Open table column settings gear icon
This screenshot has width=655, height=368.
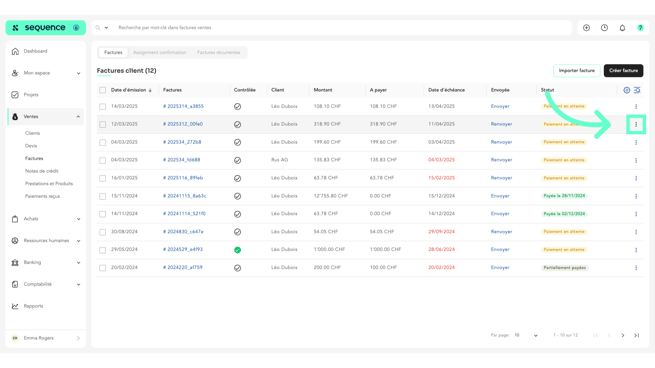pos(626,90)
